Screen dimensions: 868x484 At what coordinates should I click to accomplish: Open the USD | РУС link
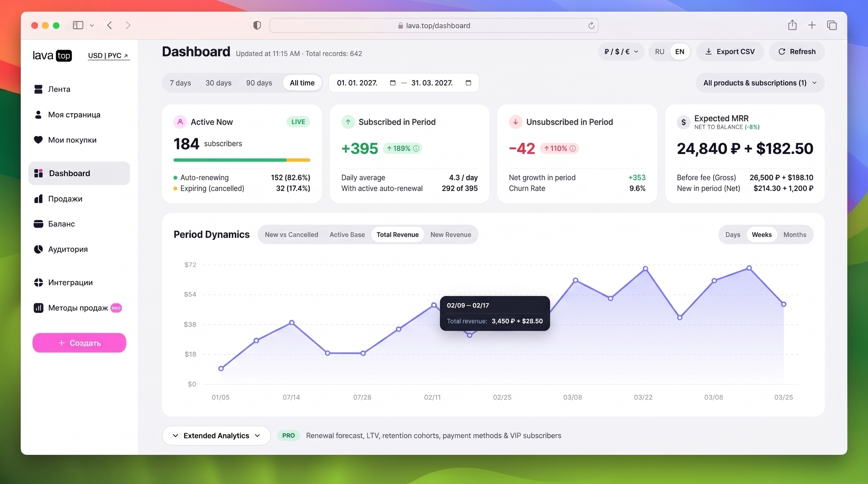(108, 55)
